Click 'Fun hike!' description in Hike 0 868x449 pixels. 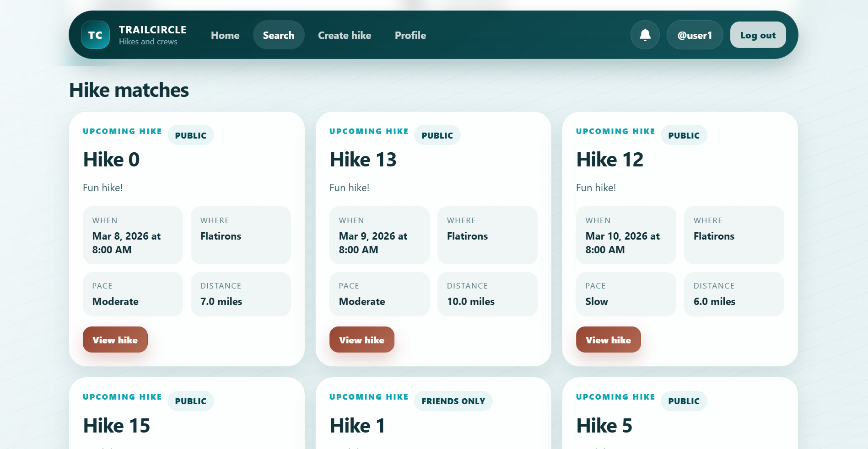point(103,187)
